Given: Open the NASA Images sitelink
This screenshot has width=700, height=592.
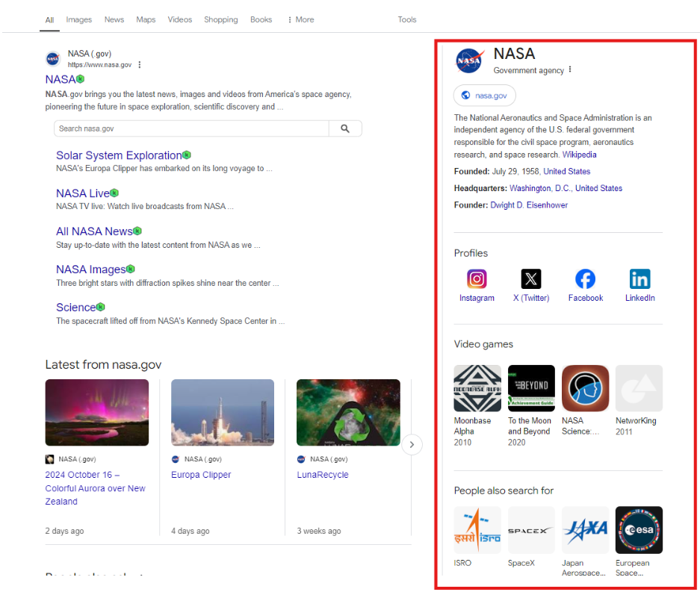Looking at the screenshot, I should 90,269.
